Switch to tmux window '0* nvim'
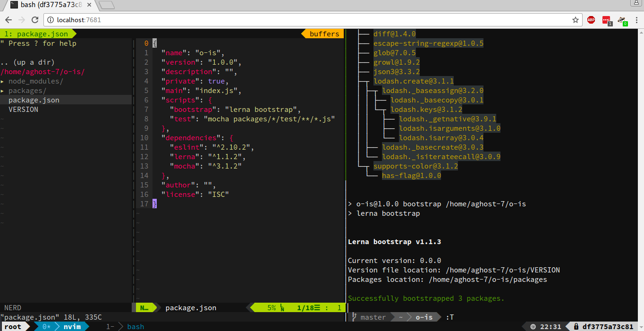The width and height of the screenshot is (644, 331). pyautogui.click(x=61, y=327)
